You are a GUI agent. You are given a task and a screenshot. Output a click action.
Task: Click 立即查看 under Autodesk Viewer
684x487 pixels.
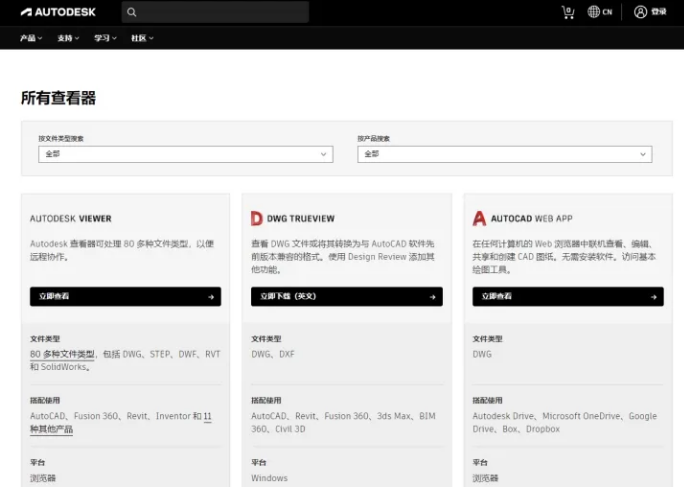coord(126,296)
